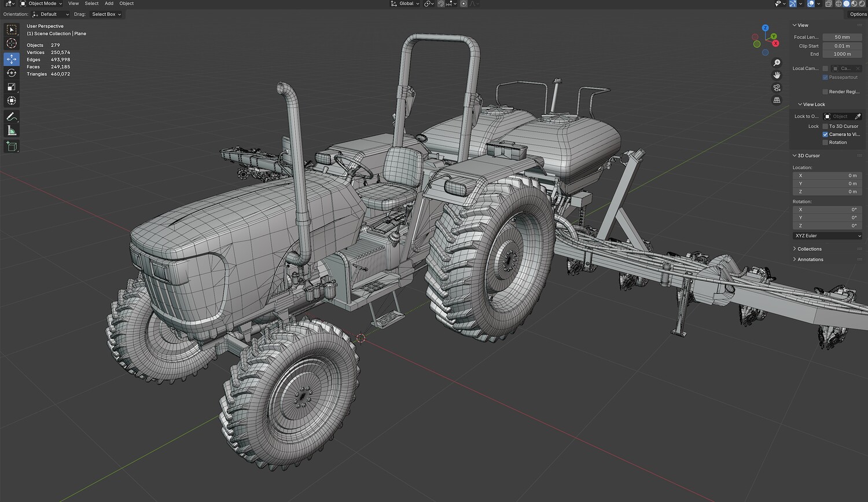The image size is (868, 502).
Task: Enable the Rotation lock checkbox
Action: [x=825, y=142]
